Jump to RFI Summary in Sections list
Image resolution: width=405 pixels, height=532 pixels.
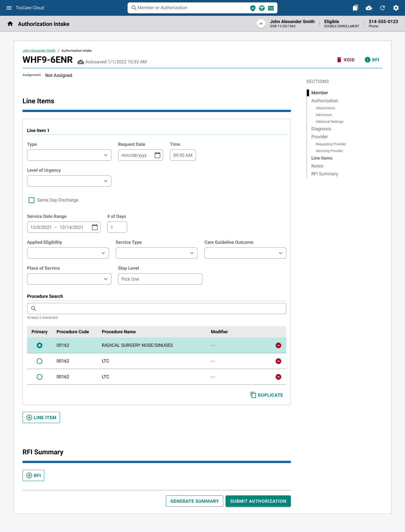point(325,174)
